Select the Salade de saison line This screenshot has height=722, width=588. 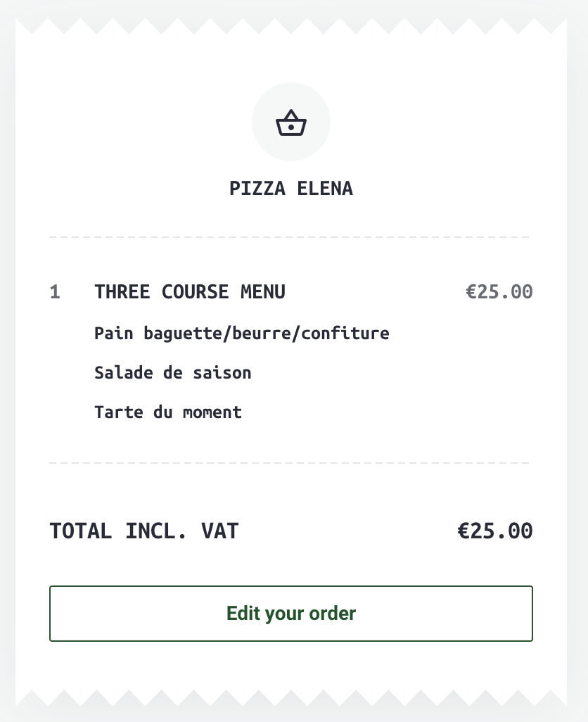tap(172, 372)
